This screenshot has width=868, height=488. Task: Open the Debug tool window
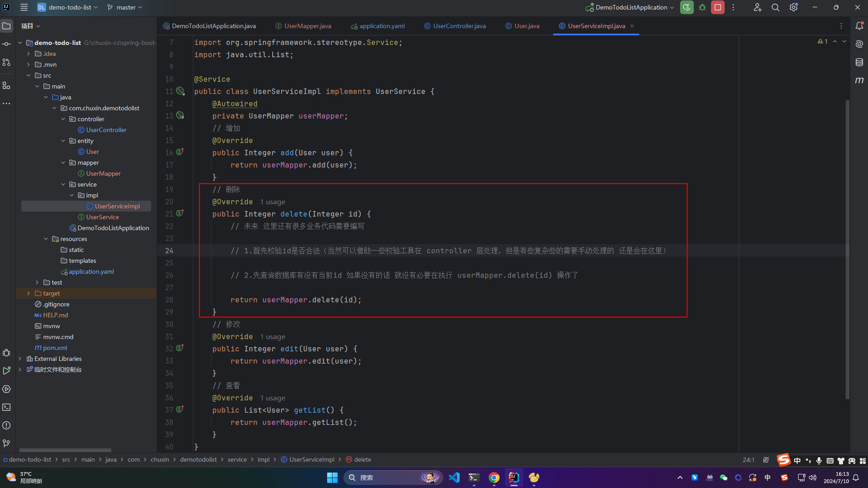[6, 353]
